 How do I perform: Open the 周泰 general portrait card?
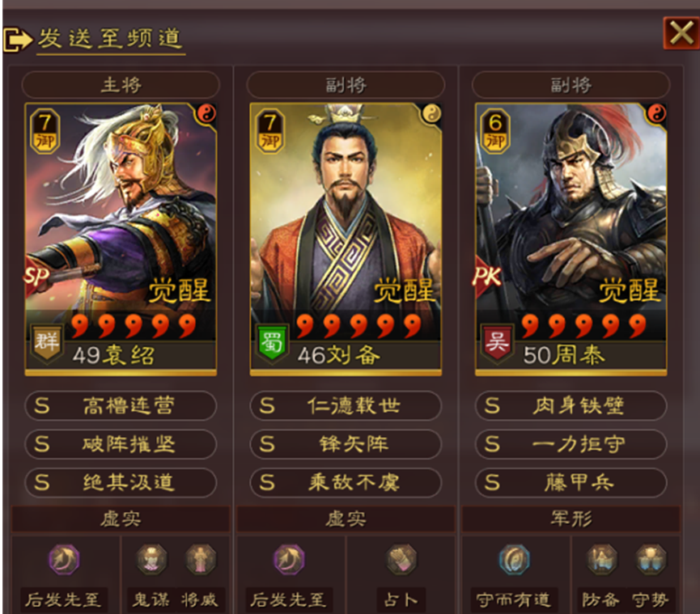[571, 239]
